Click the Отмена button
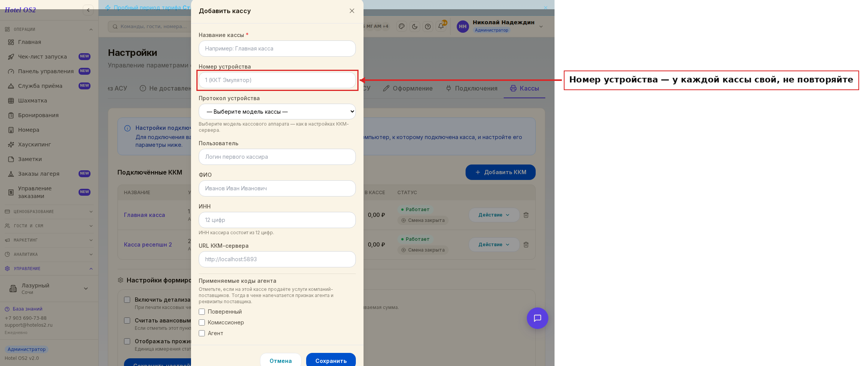868x366 pixels. coord(281,361)
